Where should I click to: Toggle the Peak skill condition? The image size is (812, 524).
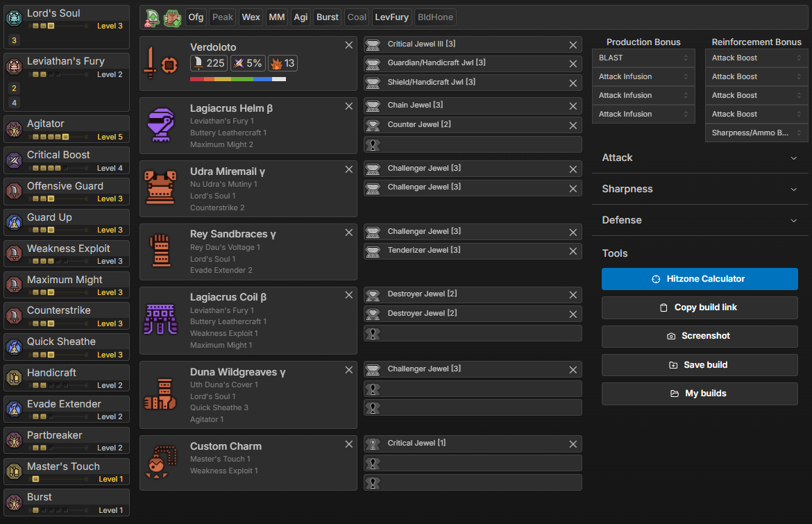[223, 17]
